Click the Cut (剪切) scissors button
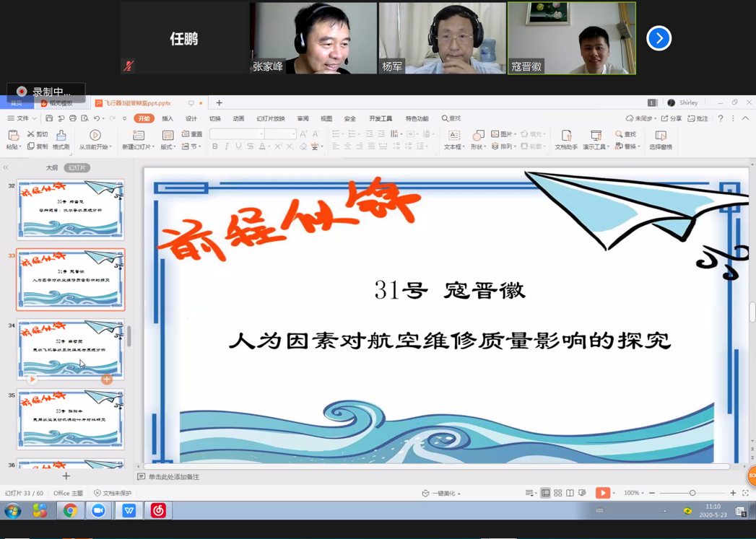756x539 pixels. pos(37,134)
